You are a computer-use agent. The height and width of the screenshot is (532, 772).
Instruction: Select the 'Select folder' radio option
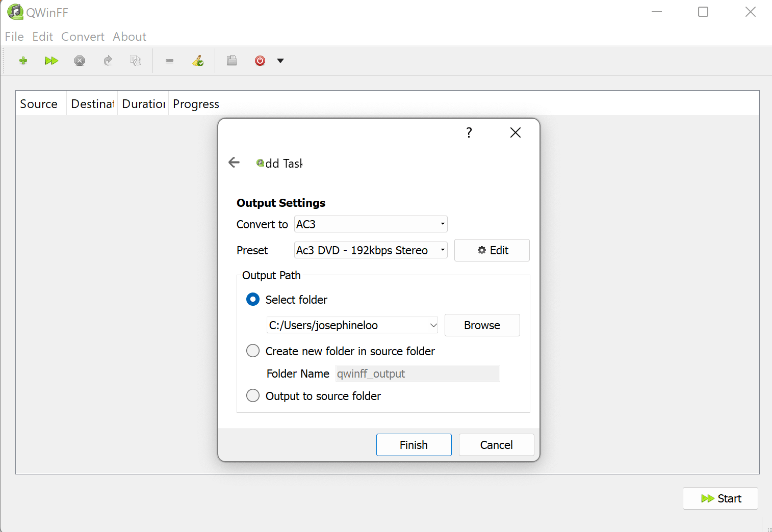tap(253, 299)
